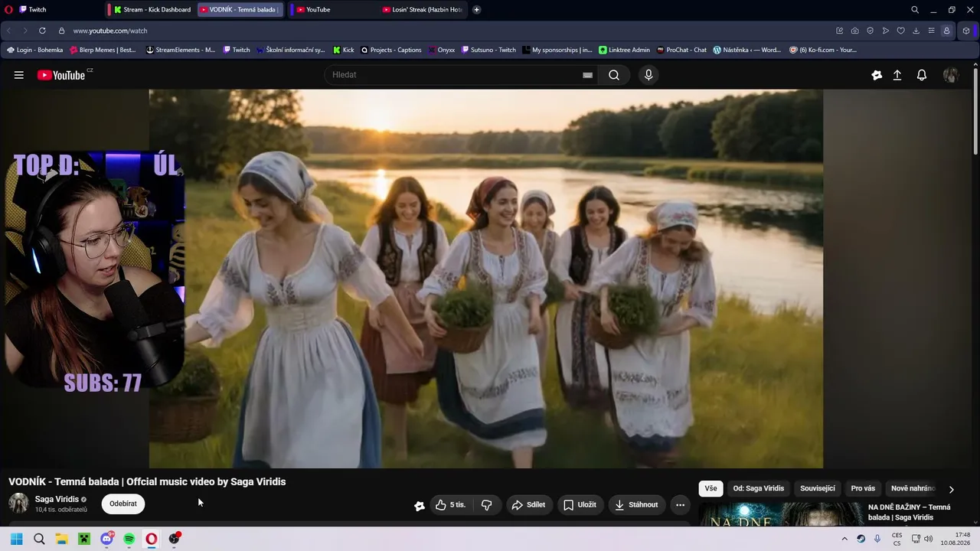This screenshot has width=980, height=551.
Task: Take a snapshot with camera icon
Action: pos(855,31)
